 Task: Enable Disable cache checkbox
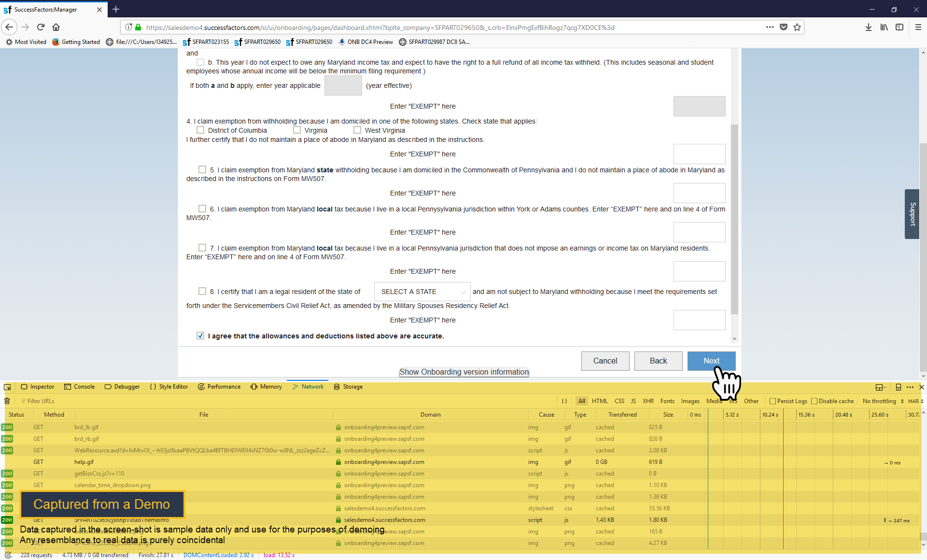(x=814, y=401)
